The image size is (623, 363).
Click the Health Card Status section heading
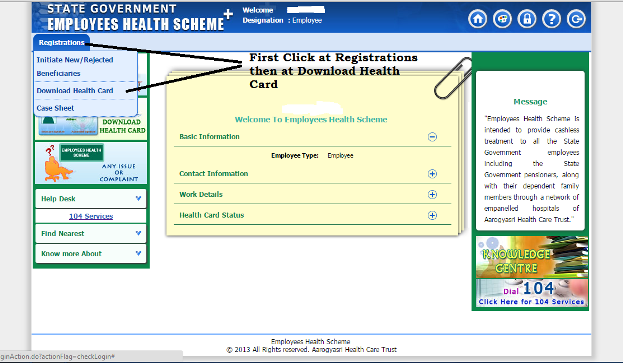212,215
